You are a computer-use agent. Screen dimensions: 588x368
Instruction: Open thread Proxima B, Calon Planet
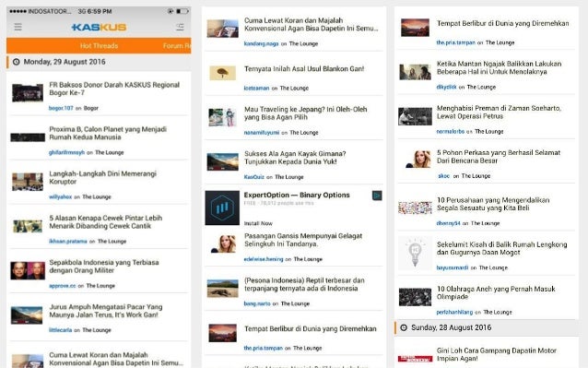(x=108, y=133)
